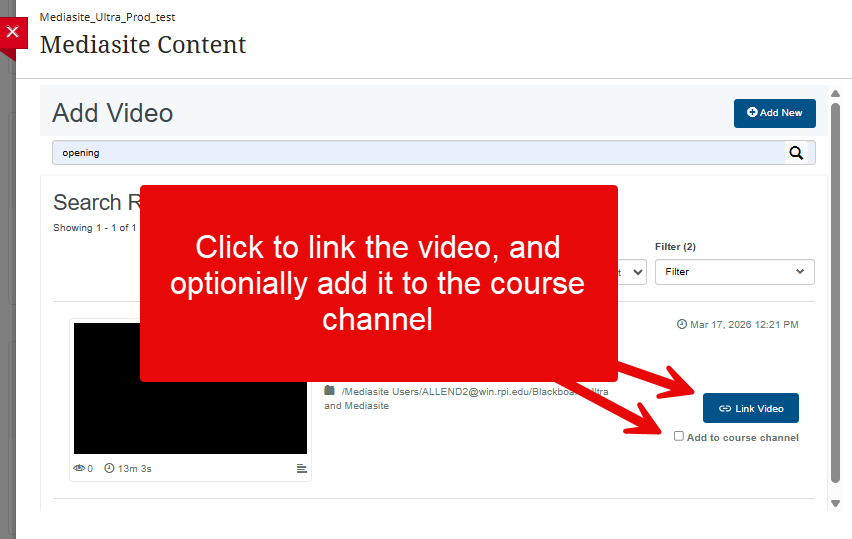Enable the Add to course channel checkbox

[679, 436]
